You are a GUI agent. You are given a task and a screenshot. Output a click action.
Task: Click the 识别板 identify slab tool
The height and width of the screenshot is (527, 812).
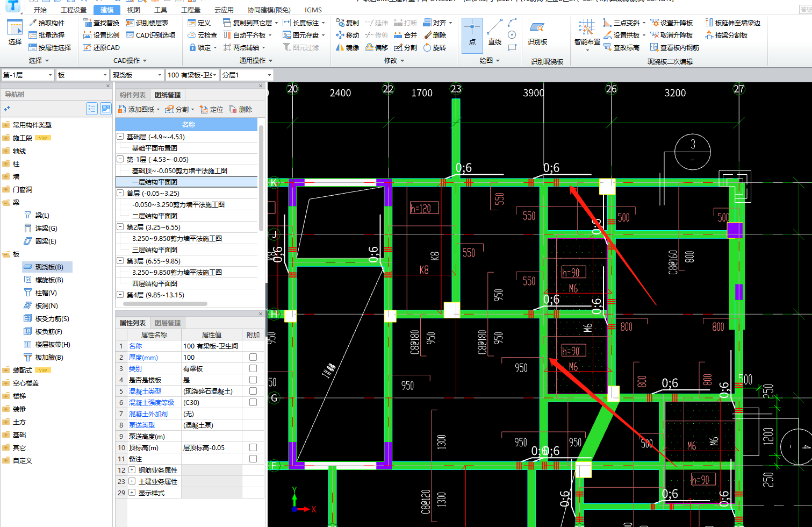coord(537,33)
